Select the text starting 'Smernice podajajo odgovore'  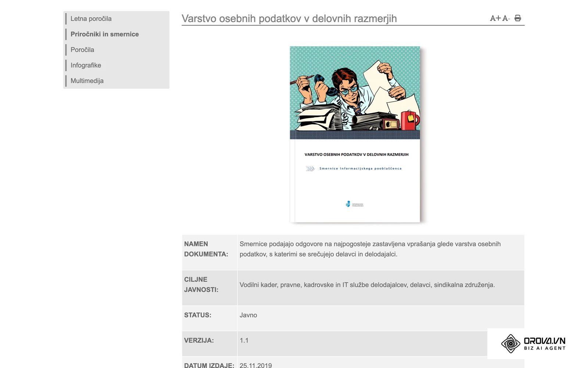(370, 249)
